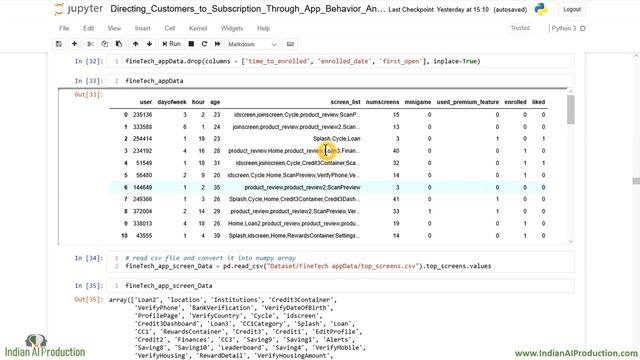This screenshot has height=360, width=640.
Task: Open the Cell menu
Action: coord(170,28)
